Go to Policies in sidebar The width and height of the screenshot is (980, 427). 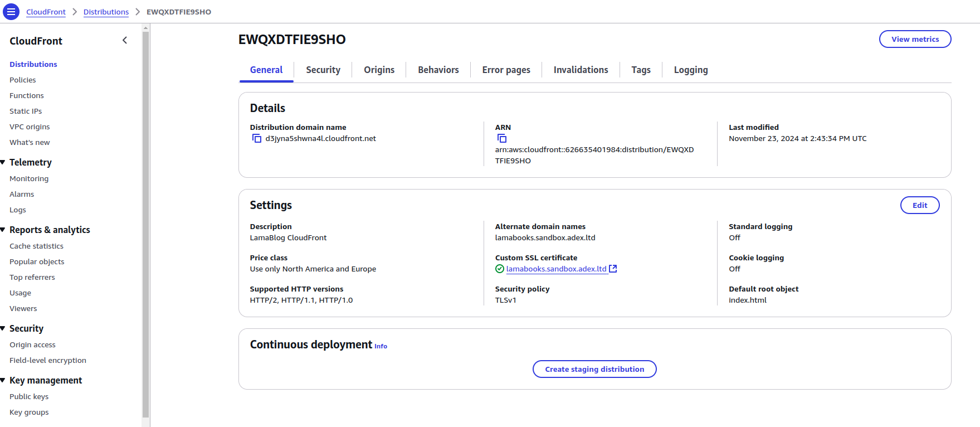[x=23, y=80]
